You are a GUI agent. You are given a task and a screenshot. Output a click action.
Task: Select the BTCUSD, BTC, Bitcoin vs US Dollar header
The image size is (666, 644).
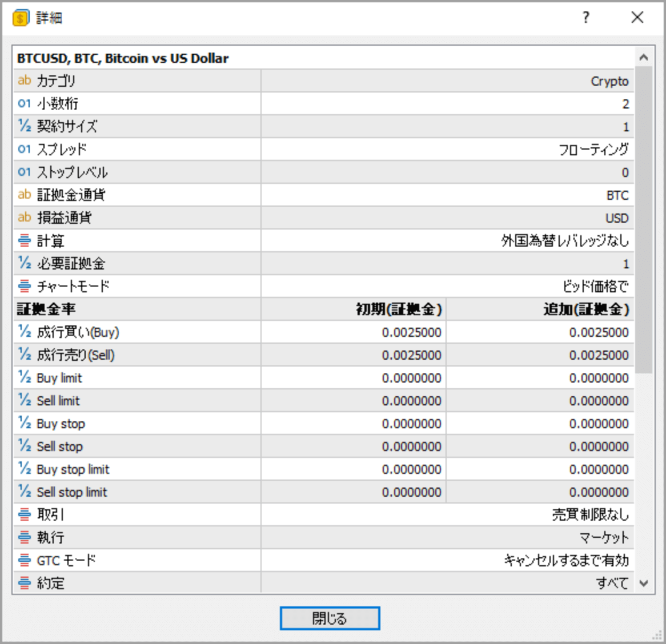tap(123, 58)
